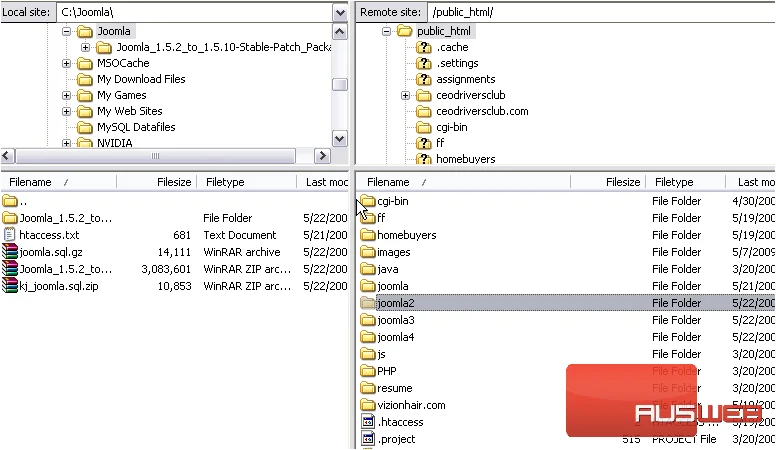Expand Joomla_1.5.2_to_1.5.10 patch folder node
Viewport: 776px width, 450px height.
86,48
